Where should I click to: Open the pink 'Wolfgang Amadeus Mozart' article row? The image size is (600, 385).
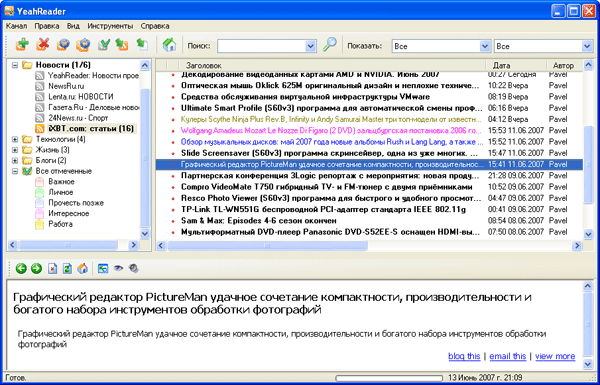tap(369, 131)
